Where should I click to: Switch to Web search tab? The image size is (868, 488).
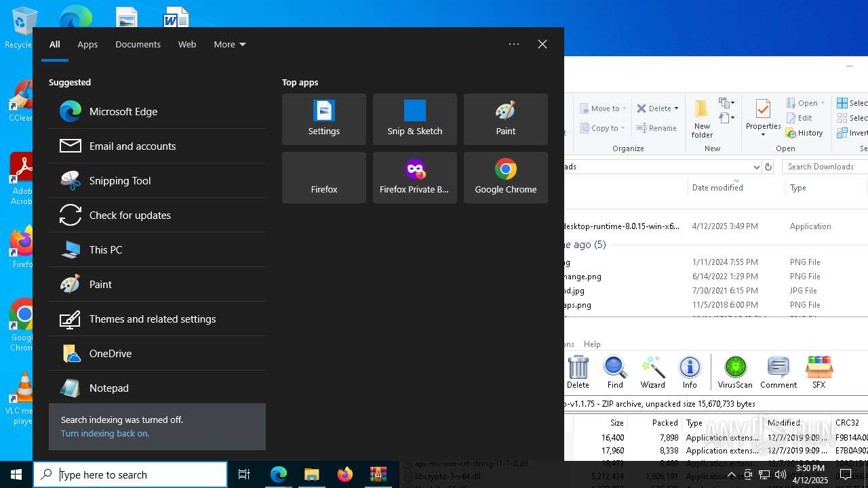click(187, 44)
